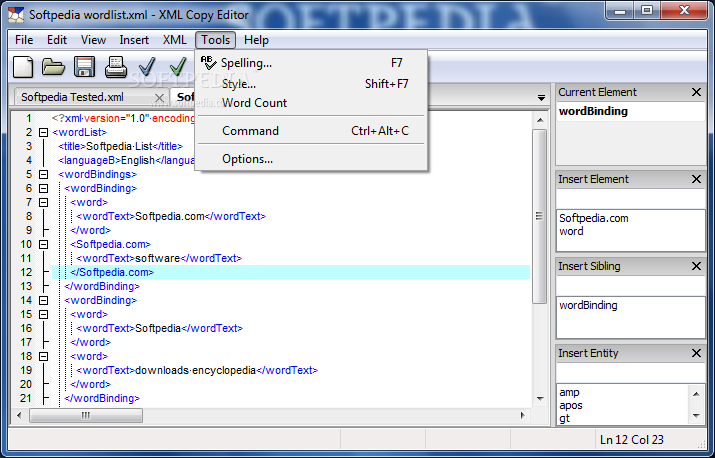
Task: Collapse the Softpedia.com fold on line 10
Action: click(43, 245)
